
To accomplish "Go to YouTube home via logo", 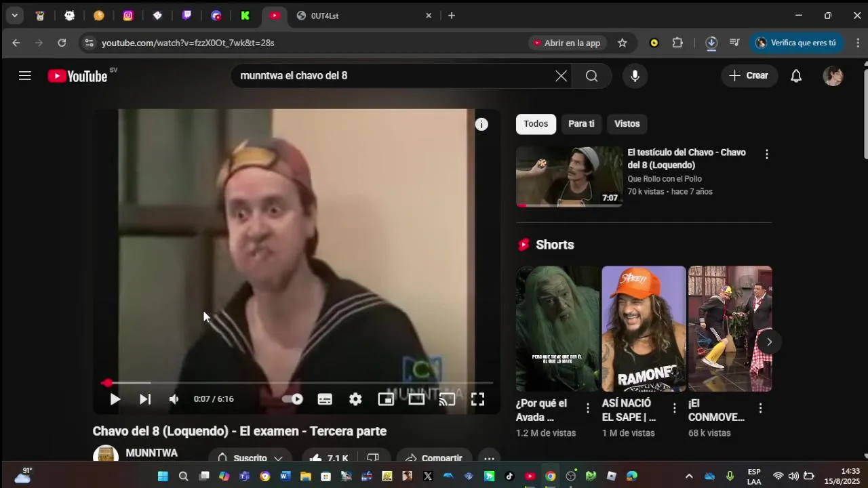I will point(77,76).
